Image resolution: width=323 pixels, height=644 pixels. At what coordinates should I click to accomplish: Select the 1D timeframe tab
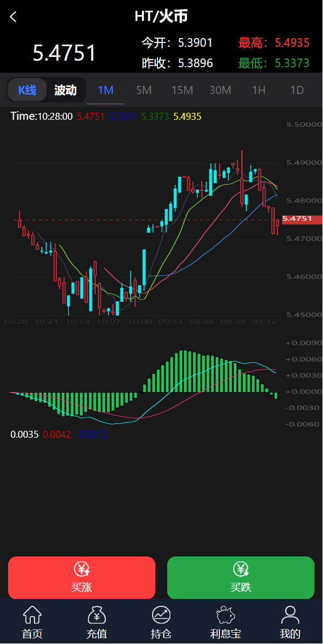point(297,90)
